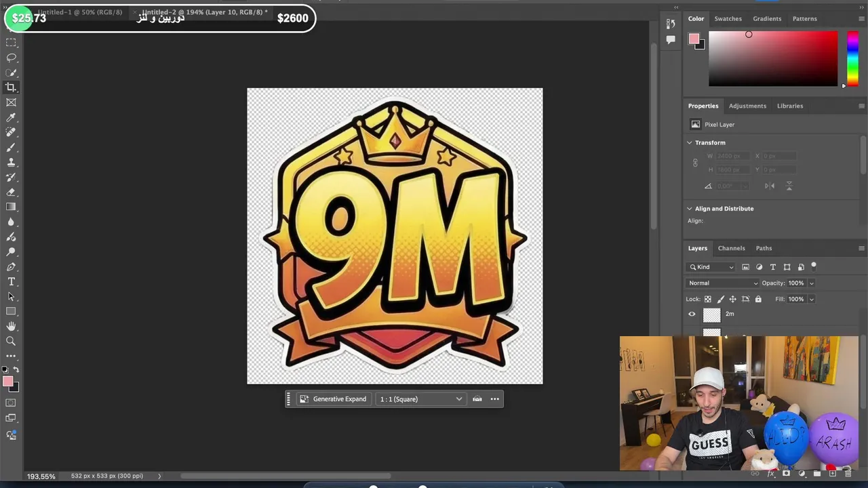The image size is (868, 488).
Task: Open the 1:1 (Square) aspect ratio dropdown
Action: 420,399
